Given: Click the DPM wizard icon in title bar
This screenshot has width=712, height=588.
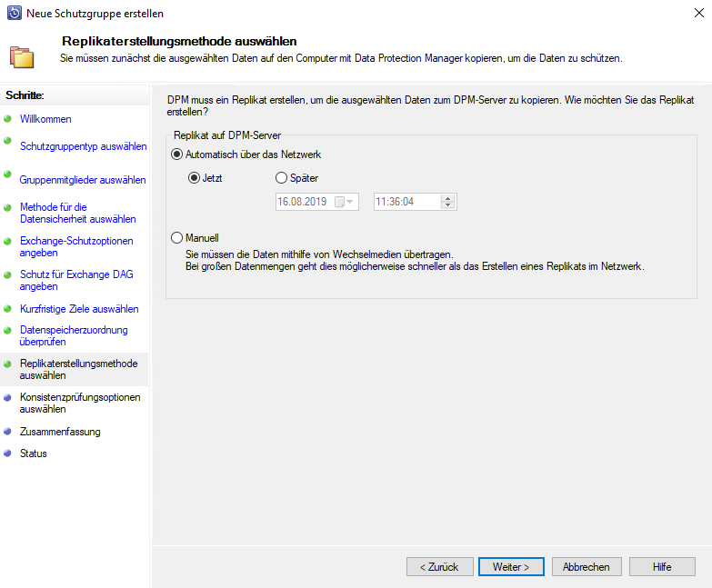Looking at the screenshot, I should (x=14, y=13).
